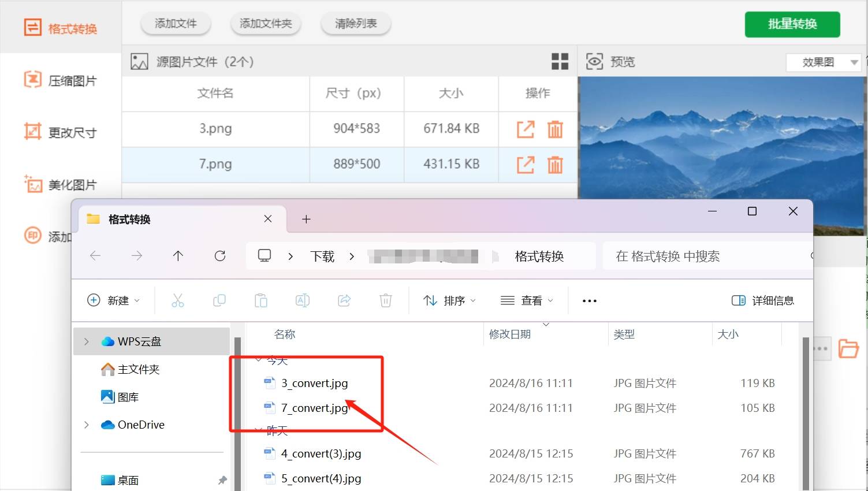Image resolution: width=868 pixels, height=491 pixels.
Task: Open the 查看 view dropdown
Action: pos(527,300)
